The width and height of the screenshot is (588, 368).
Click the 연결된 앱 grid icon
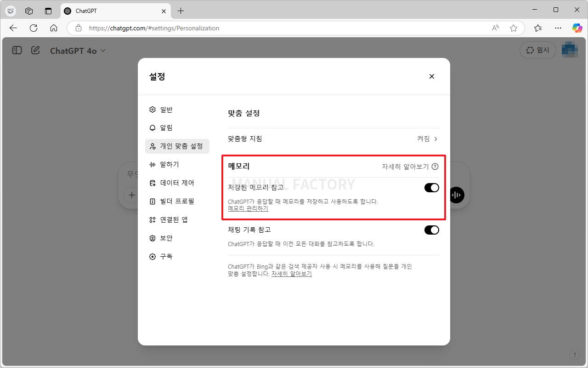(x=153, y=220)
